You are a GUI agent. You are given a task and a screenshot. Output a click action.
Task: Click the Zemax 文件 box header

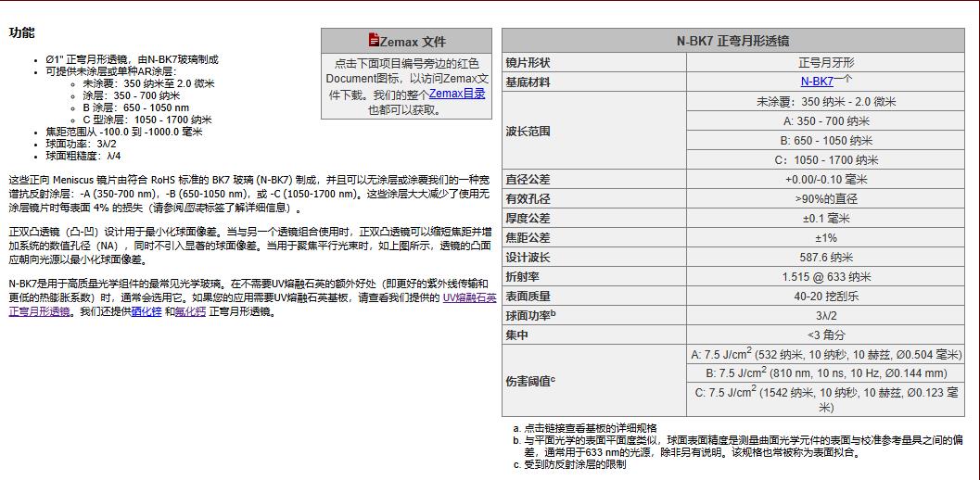pyautogui.click(x=406, y=41)
